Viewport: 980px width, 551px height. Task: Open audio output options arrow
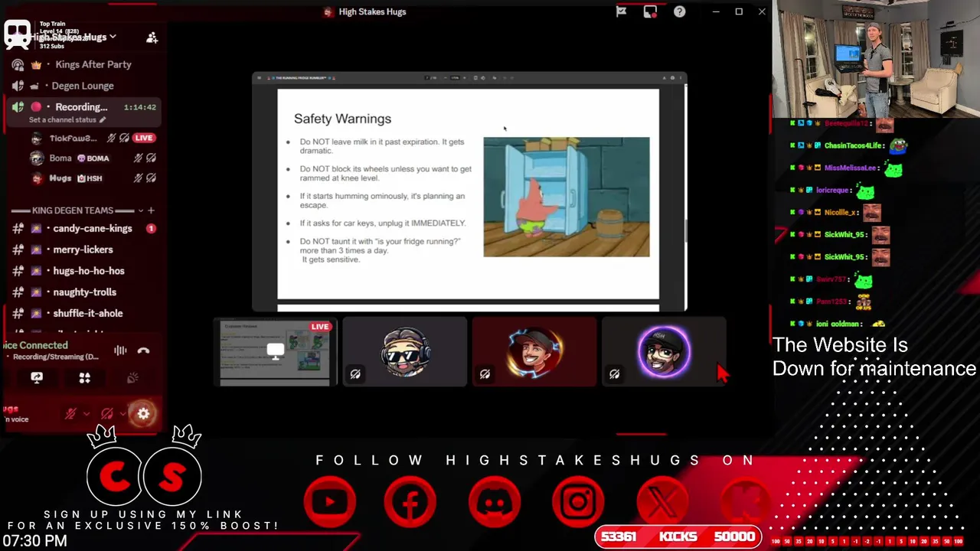coord(122,414)
